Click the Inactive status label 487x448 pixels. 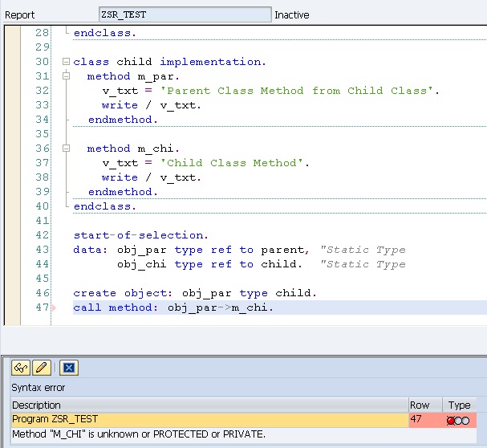(x=294, y=15)
